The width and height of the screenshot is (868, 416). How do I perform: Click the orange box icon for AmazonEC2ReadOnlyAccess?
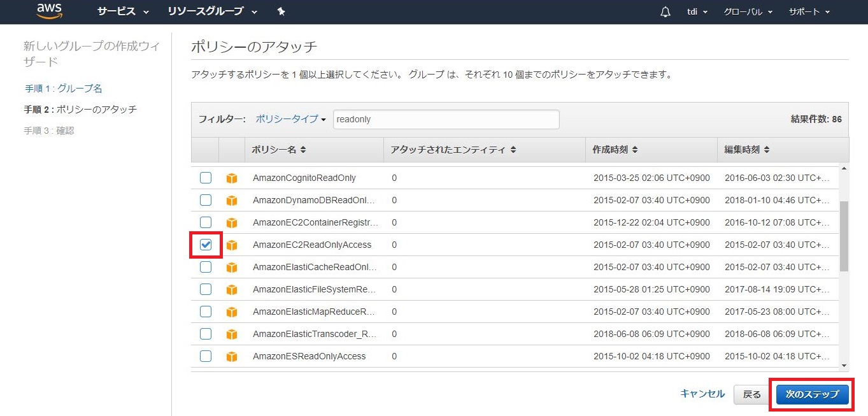pyautogui.click(x=232, y=245)
